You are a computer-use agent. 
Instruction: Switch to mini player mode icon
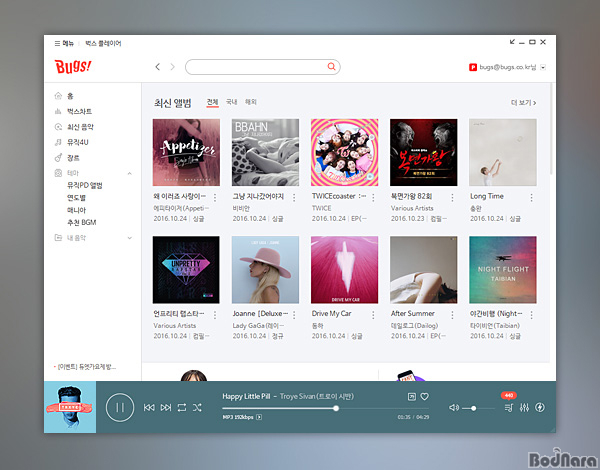(x=512, y=42)
